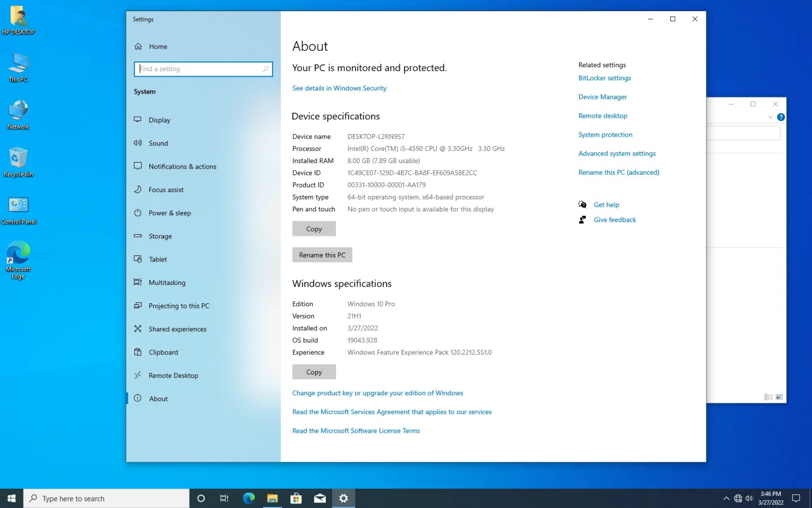Click Rename this PC (advanced) link
This screenshot has height=508, width=812.
pyautogui.click(x=619, y=172)
